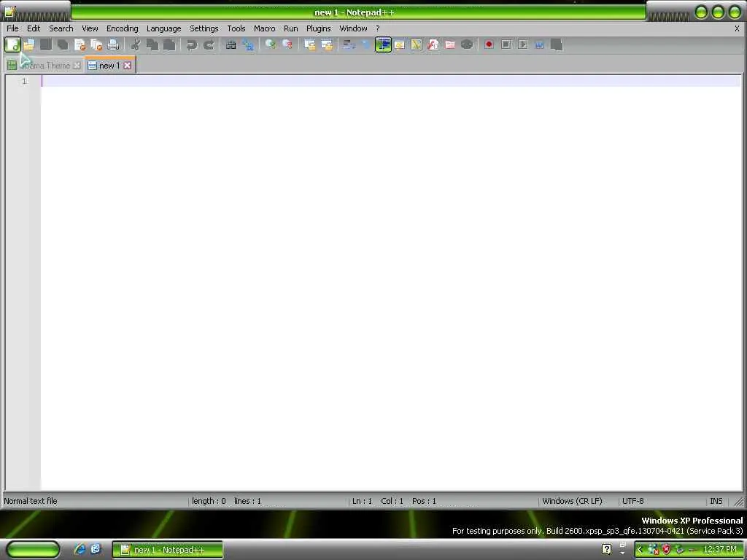This screenshot has width=747, height=560.
Task: Click the green Start button
Action: tap(33, 550)
